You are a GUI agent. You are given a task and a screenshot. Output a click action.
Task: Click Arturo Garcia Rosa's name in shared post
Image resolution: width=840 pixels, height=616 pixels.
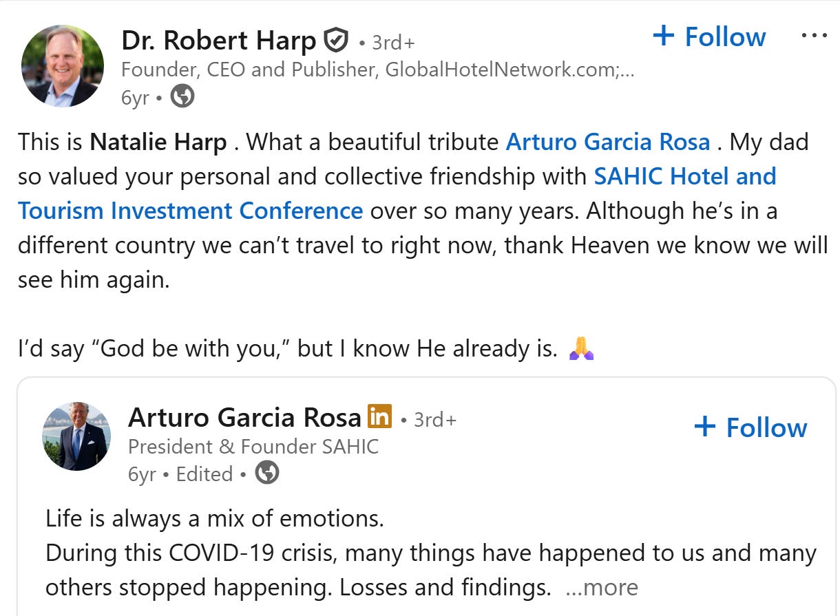click(244, 417)
